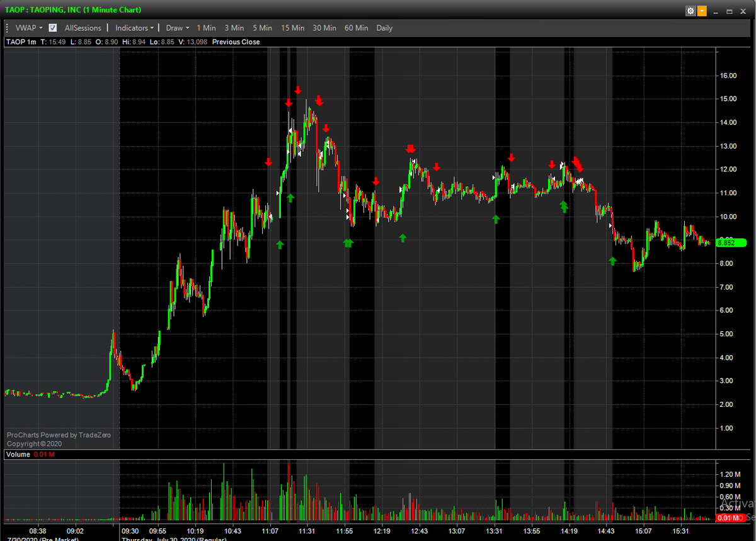Click the 0.60 M volume axis label

pos(731,496)
